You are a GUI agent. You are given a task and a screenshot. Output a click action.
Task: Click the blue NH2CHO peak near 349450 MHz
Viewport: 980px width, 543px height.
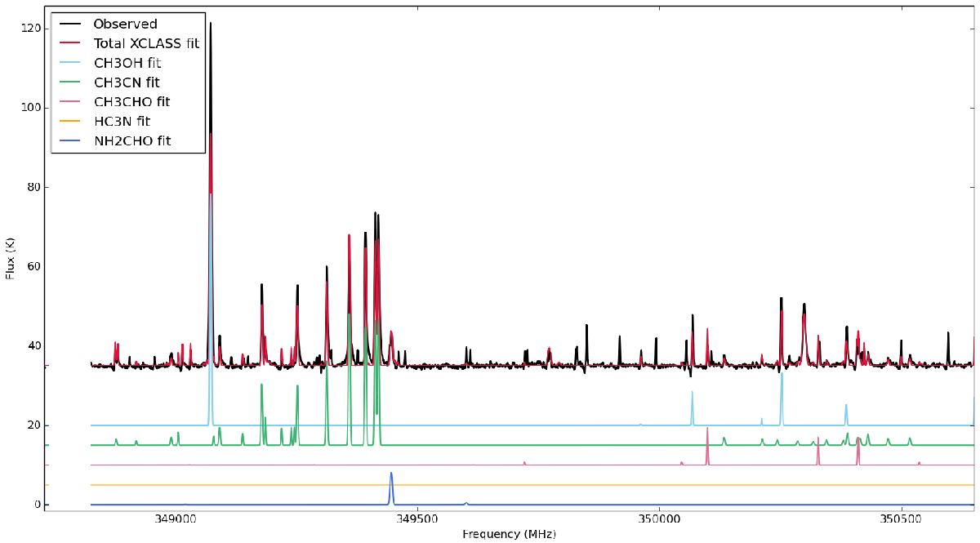[x=391, y=474]
